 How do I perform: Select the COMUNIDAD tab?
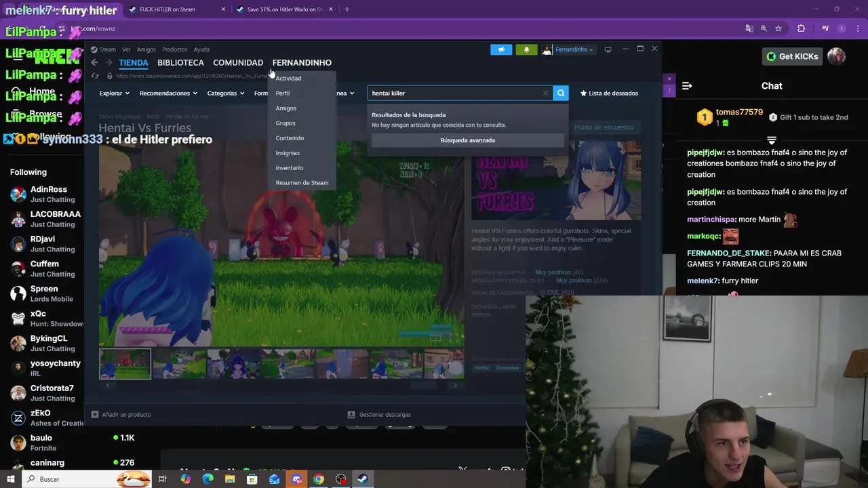pyautogui.click(x=238, y=62)
